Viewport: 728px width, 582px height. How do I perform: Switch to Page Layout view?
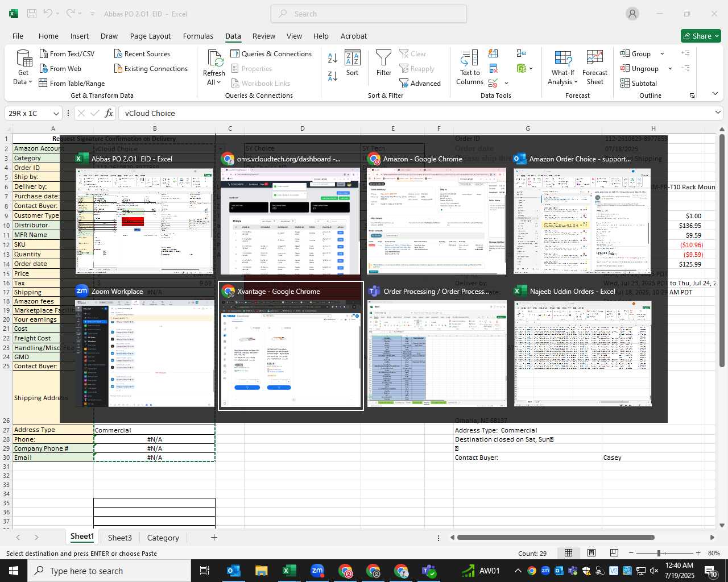(x=591, y=553)
